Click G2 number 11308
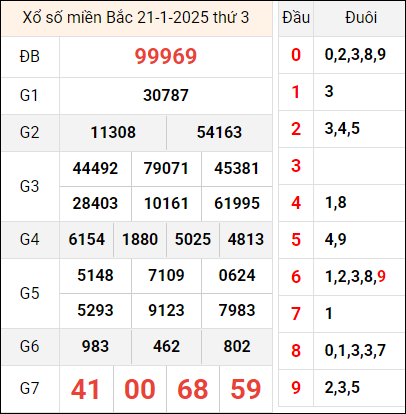This screenshot has height=414, width=406. [113, 132]
